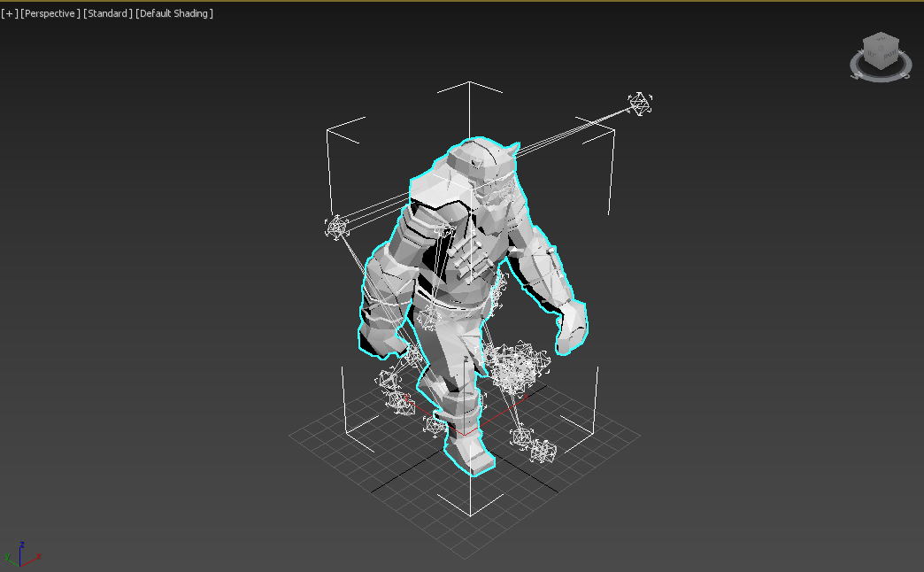
Task: Open the Perspective point-of-view viewport menu
Action: pos(49,13)
